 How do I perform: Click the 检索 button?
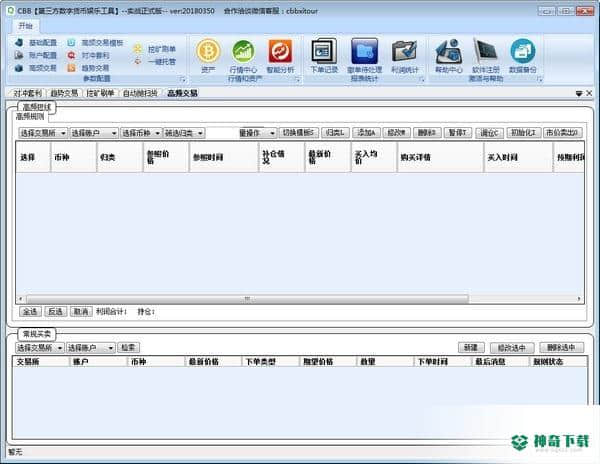128,348
